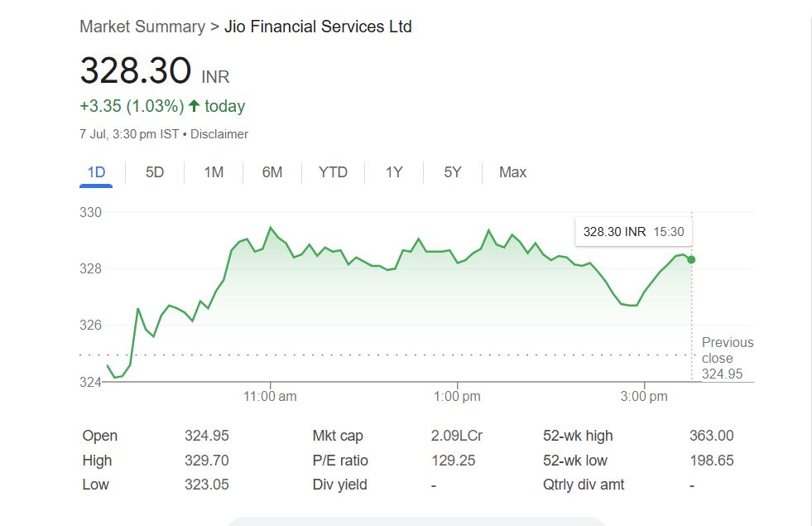
Task: Show the Max range chart
Action: click(x=512, y=172)
